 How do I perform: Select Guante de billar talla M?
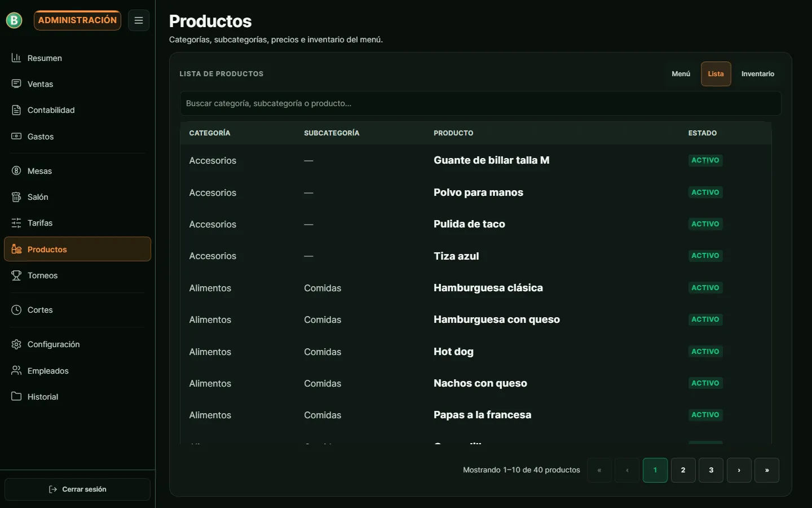[491, 160]
